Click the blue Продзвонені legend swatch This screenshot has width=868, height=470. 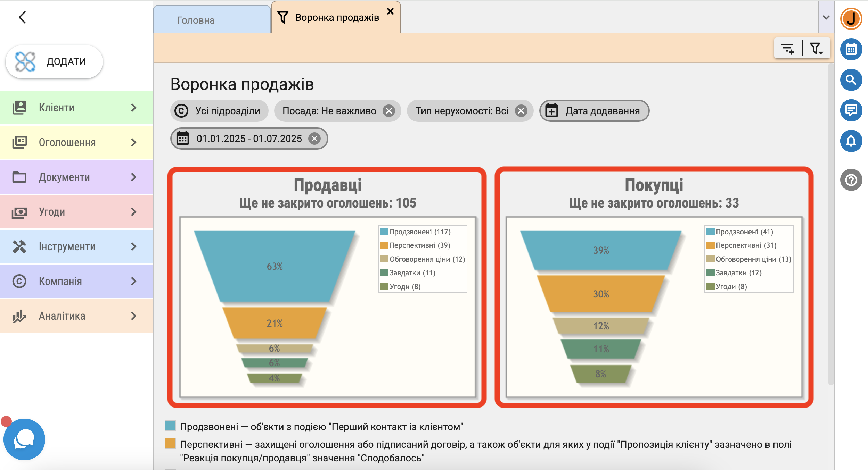[170, 426]
